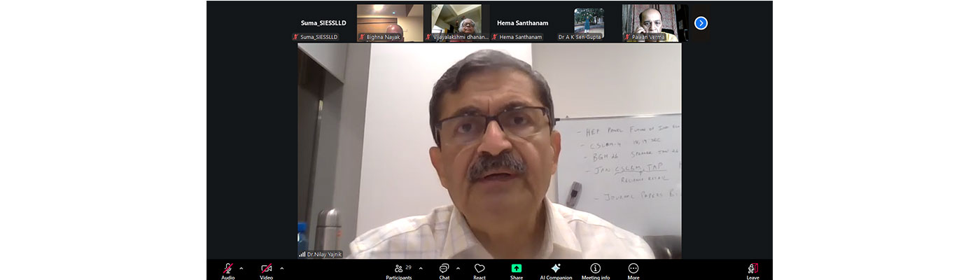980x280 pixels.
Task: Expand audio options chevron next to Audio
Action: (x=241, y=268)
